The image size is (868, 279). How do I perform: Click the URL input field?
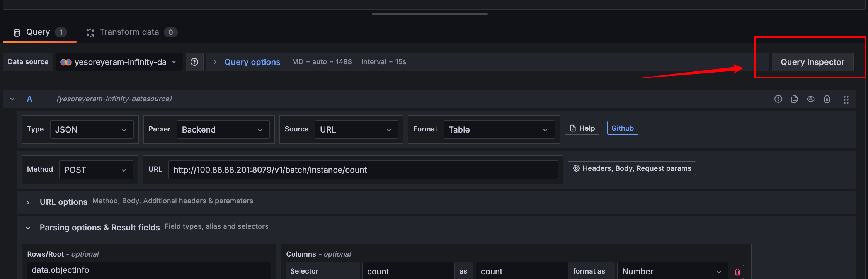[363, 170]
